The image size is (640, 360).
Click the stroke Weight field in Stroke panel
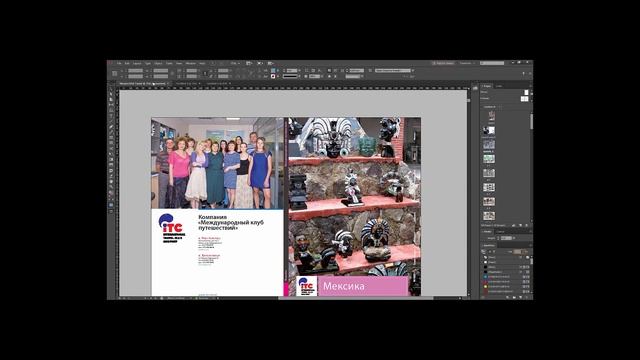(x=506, y=238)
